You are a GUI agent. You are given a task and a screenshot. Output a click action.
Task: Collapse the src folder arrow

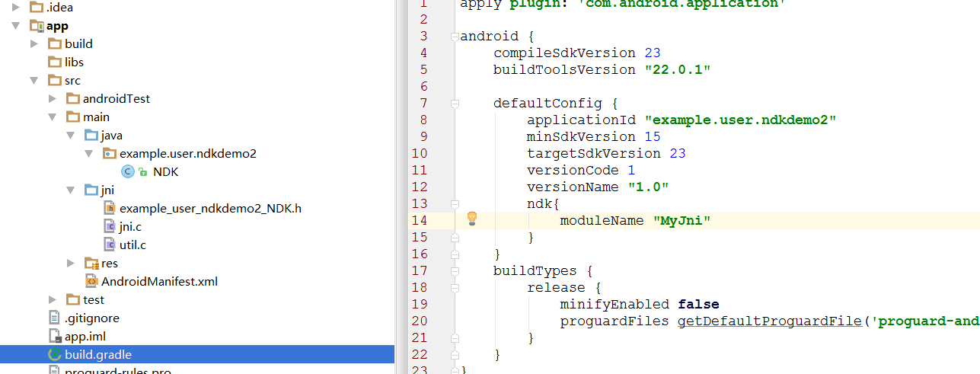click(x=34, y=81)
